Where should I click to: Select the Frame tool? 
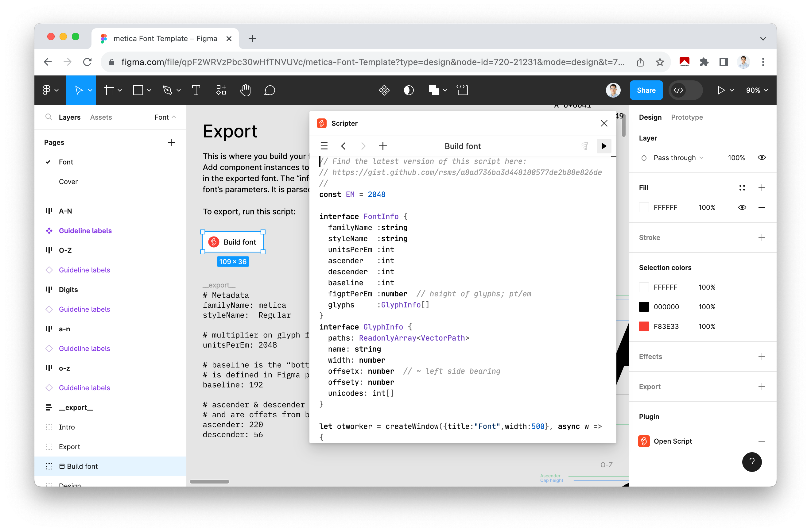click(x=110, y=90)
